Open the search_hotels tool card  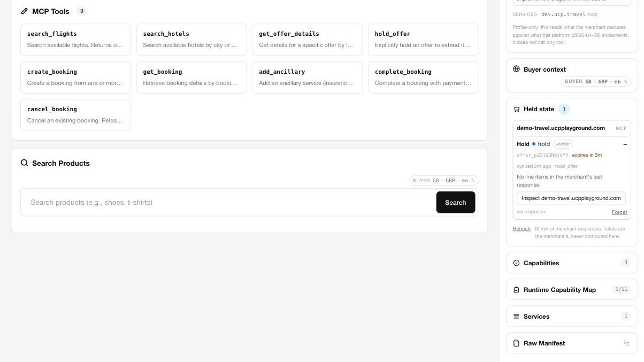tap(191, 40)
